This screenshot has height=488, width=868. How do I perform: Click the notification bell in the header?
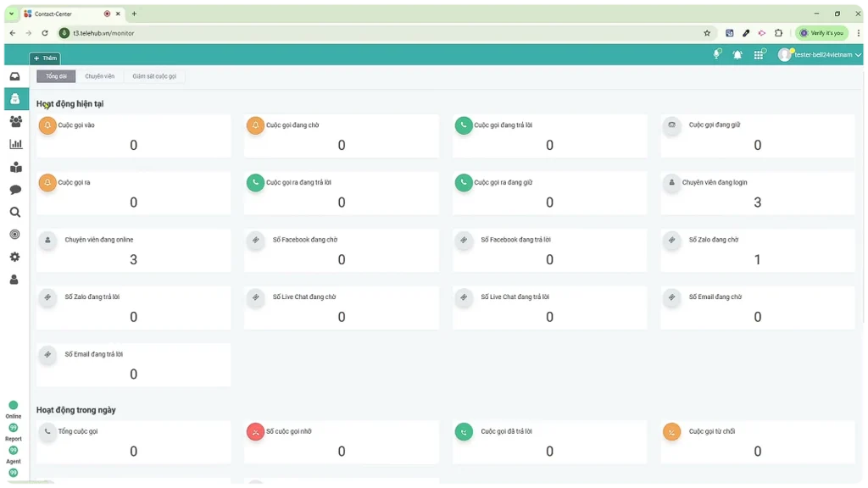coord(737,55)
